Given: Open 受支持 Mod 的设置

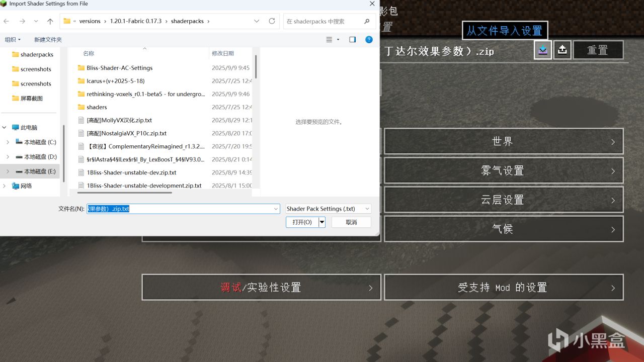Looking at the screenshot, I should (x=504, y=287).
